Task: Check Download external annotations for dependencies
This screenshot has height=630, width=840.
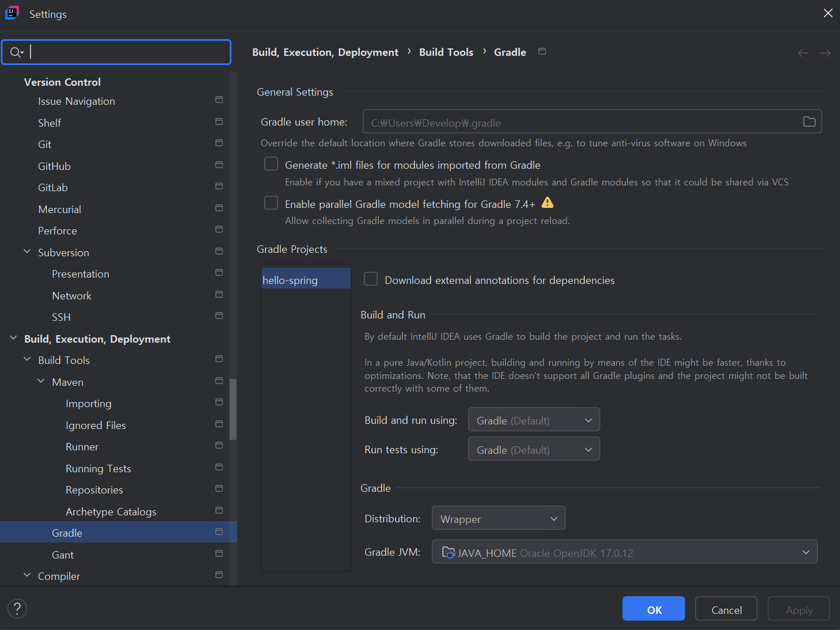Action: tap(371, 279)
